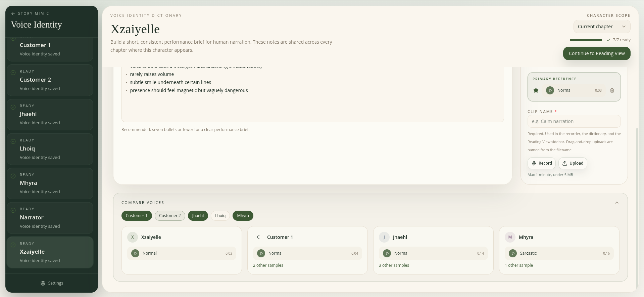Click the back arrow beside Story Mimic
The height and width of the screenshot is (297, 644).
(13, 14)
